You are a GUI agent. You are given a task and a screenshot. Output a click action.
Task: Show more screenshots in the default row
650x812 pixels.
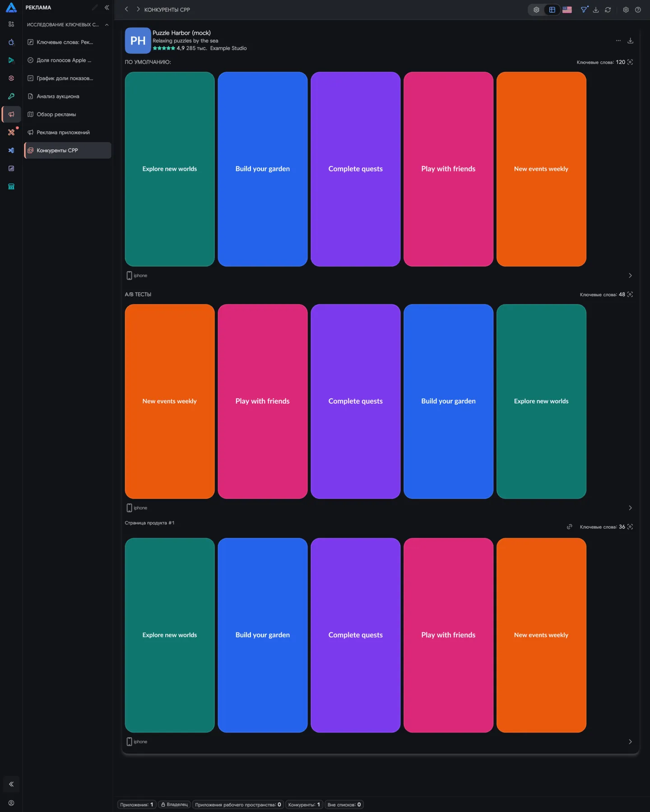[630, 276]
